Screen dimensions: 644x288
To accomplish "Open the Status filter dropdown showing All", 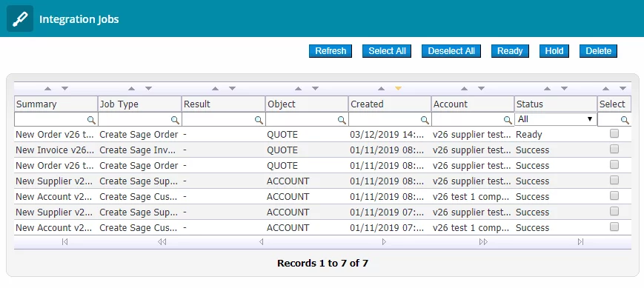I will tap(556, 119).
